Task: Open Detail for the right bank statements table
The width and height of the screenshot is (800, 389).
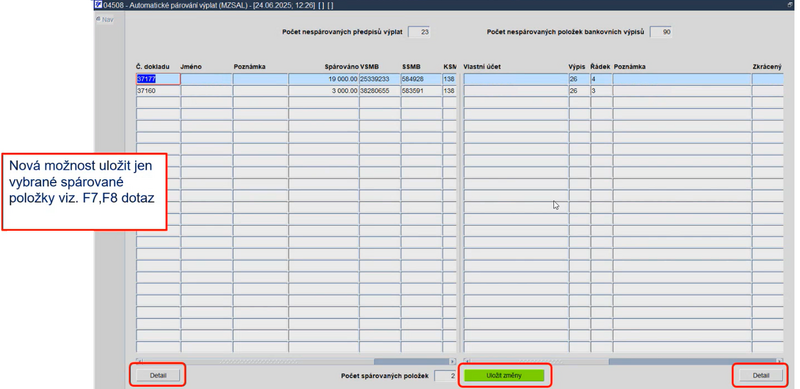Action: pyautogui.click(x=761, y=375)
